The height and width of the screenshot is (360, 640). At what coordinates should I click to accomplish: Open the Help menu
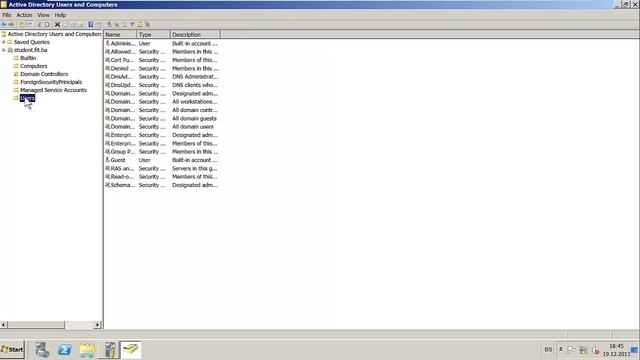[60, 15]
